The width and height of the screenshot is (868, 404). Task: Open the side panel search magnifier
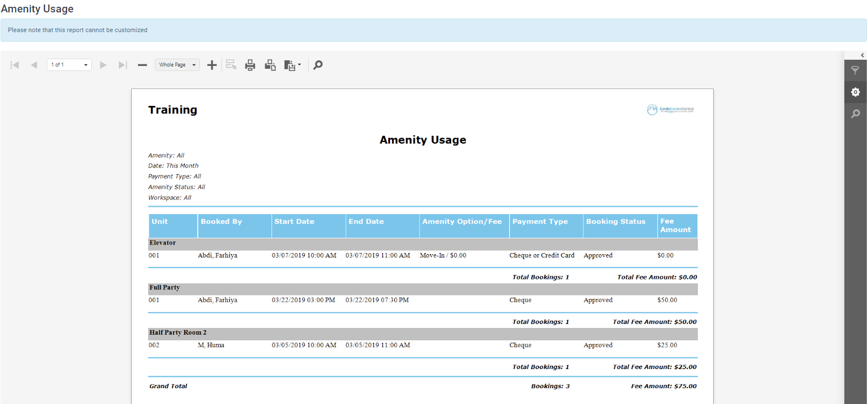(x=855, y=114)
